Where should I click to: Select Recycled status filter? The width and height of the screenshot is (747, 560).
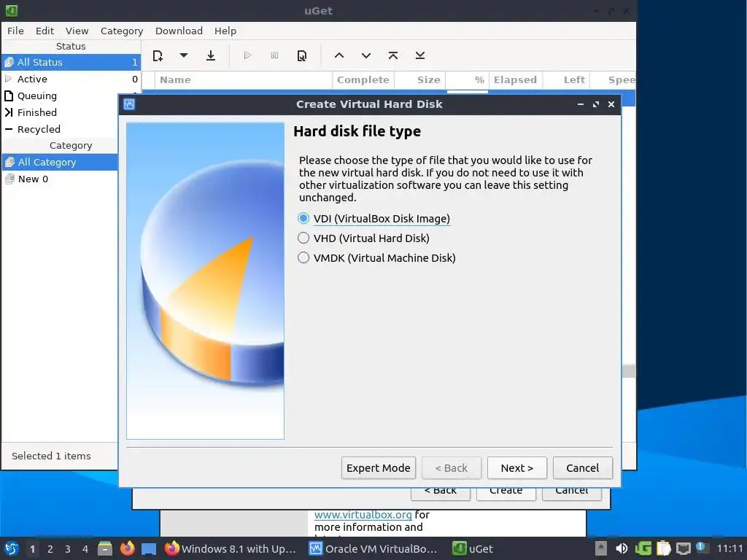pyautogui.click(x=60, y=129)
